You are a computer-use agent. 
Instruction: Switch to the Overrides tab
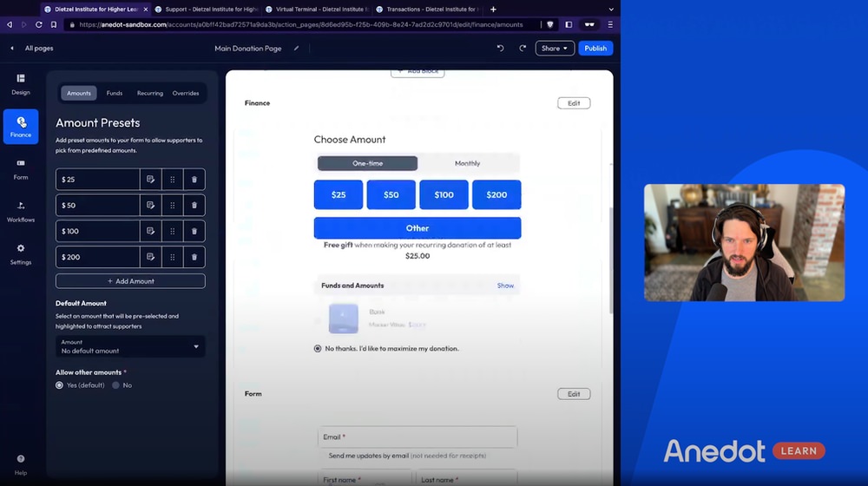point(186,93)
